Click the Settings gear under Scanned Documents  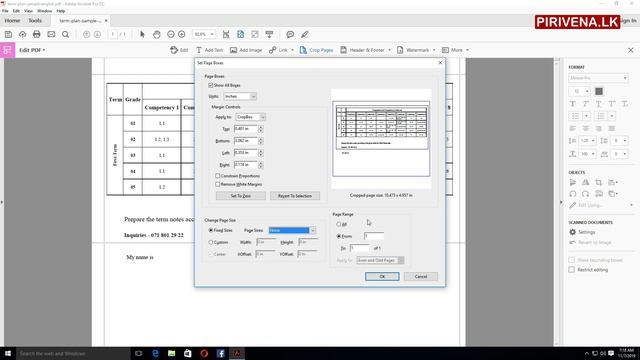(573, 232)
